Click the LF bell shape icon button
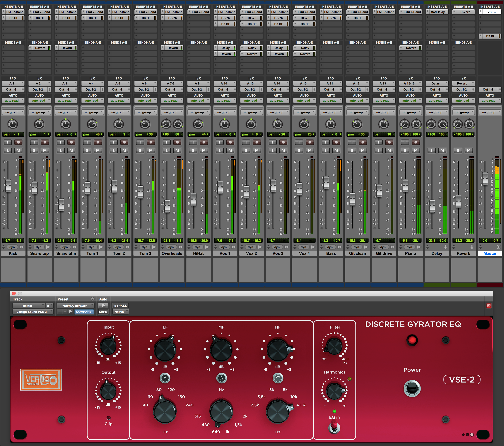 165,378
